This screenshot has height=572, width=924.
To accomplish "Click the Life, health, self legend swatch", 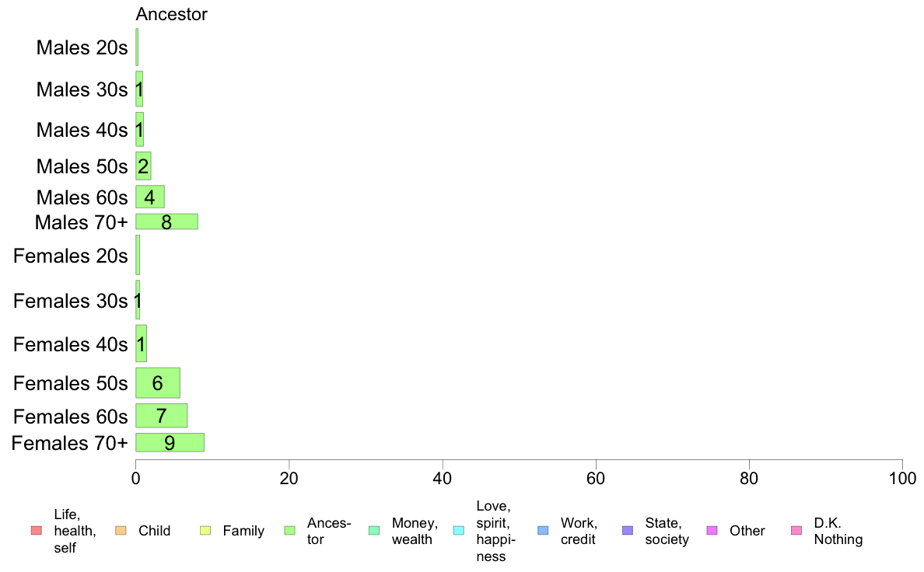I will click(x=37, y=531).
